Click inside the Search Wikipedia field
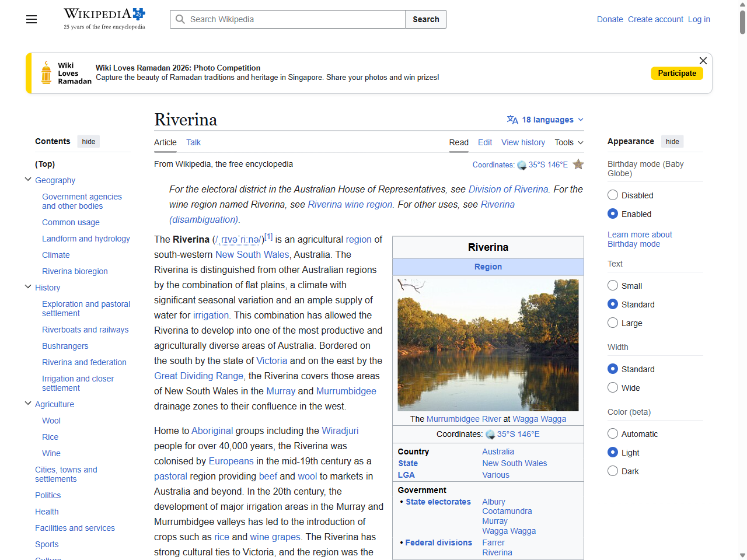 287,19
